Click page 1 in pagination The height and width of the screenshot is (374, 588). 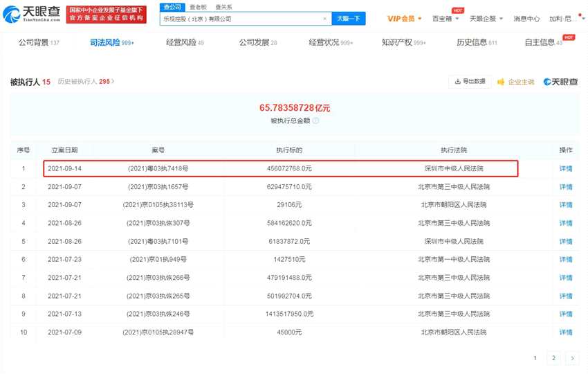pos(535,358)
